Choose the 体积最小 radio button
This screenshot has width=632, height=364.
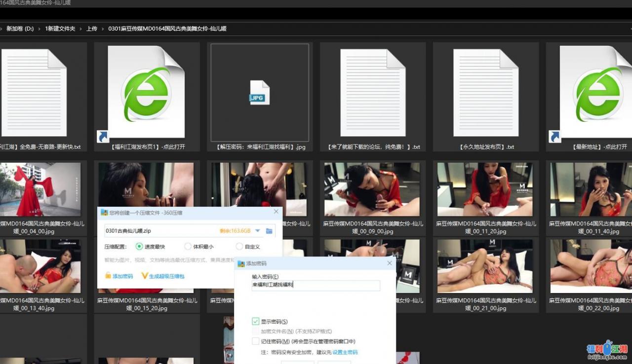(x=188, y=247)
